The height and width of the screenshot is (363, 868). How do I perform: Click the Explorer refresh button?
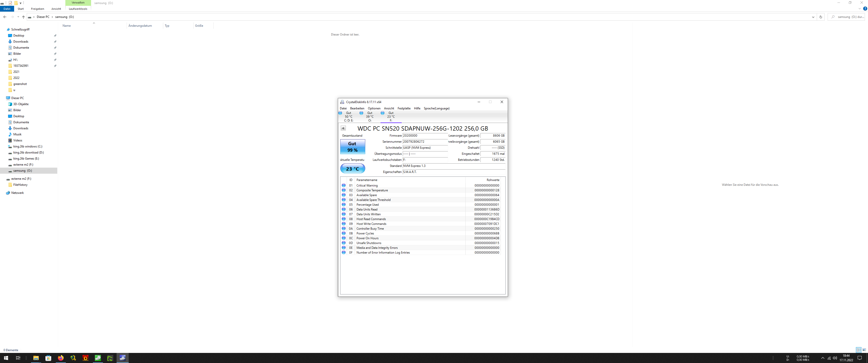point(821,17)
